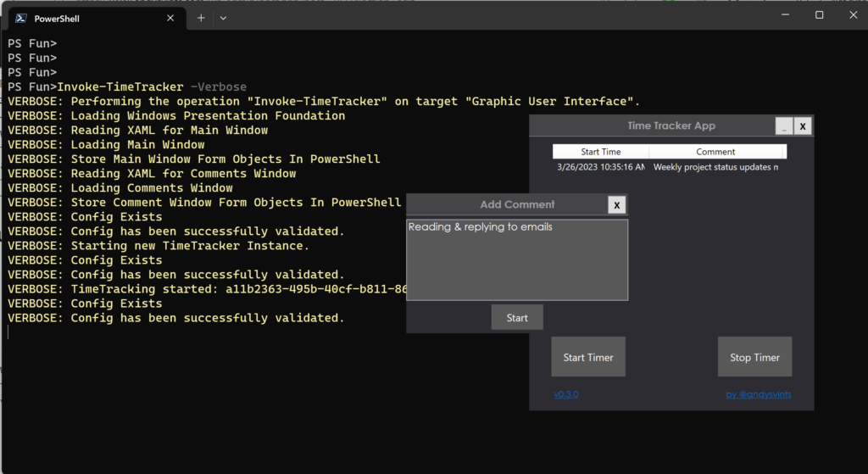
Task: Close the Add Comment window
Action: click(617, 205)
